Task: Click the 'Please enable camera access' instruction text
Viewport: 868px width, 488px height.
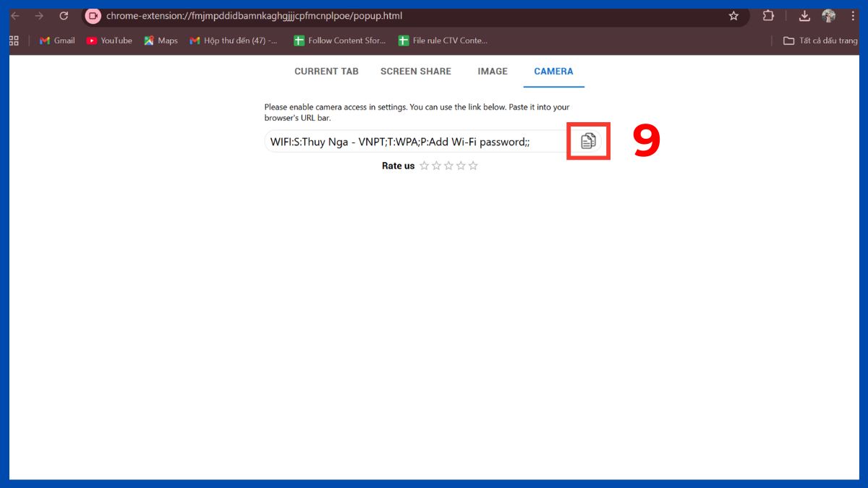Action: (x=417, y=112)
